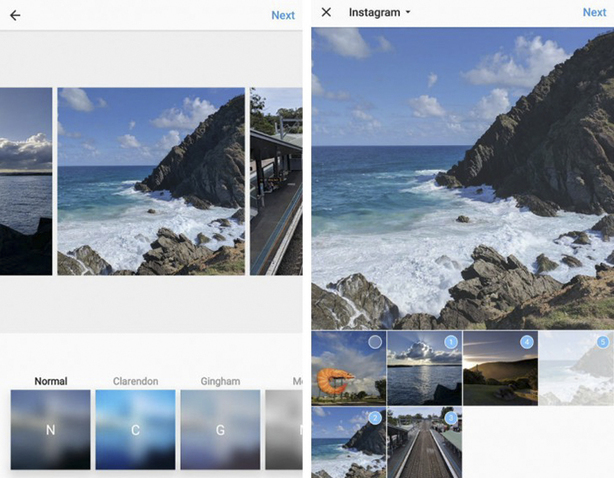The height and width of the screenshot is (478, 614).
Task: Select the Clarendon filter label
Action: pyautogui.click(x=135, y=381)
